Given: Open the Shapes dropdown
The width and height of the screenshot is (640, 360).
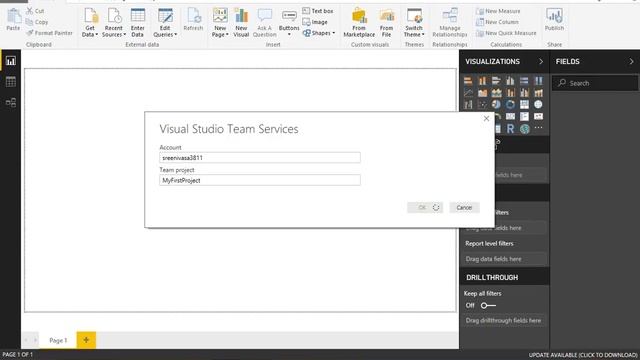Looking at the screenshot, I should click(319, 33).
